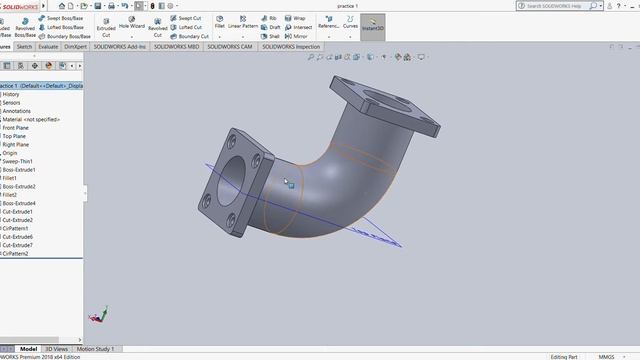
Task: Click the user login icon
Action: point(609,6)
